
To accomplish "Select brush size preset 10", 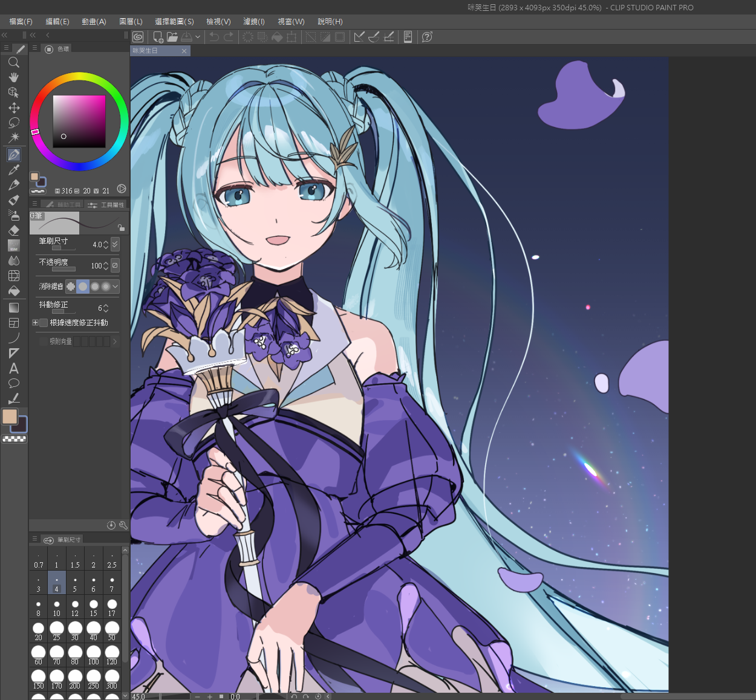I will pyautogui.click(x=57, y=607).
